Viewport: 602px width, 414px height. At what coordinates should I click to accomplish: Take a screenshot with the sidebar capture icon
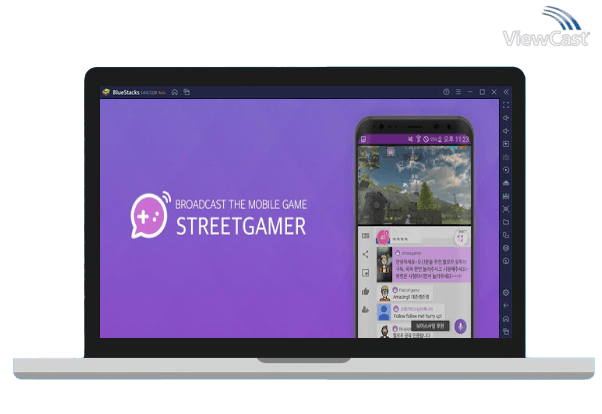[x=506, y=209]
